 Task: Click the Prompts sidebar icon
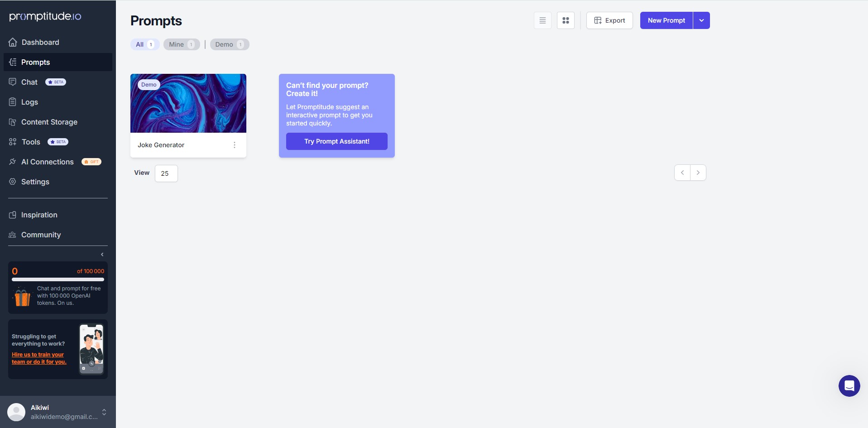pos(13,62)
